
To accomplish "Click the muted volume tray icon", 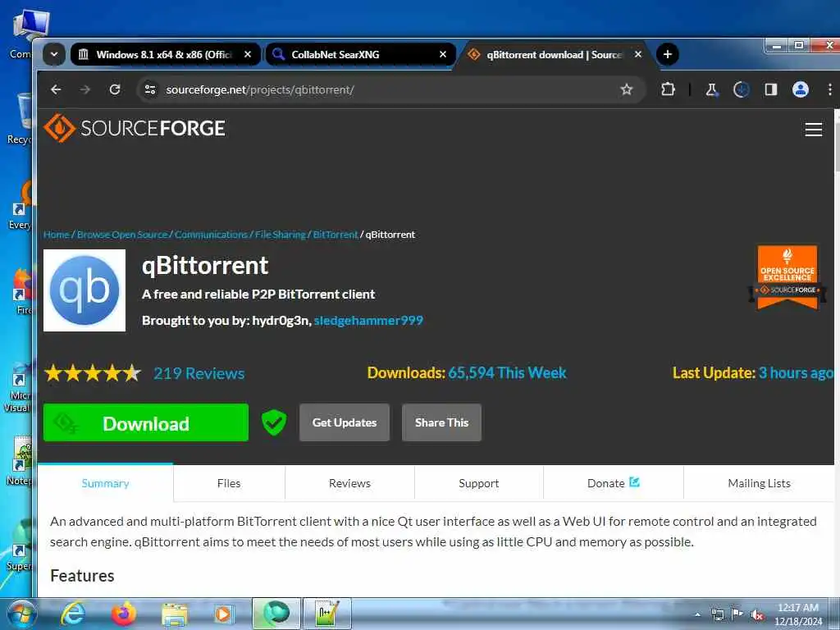I will (x=757, y=615).
